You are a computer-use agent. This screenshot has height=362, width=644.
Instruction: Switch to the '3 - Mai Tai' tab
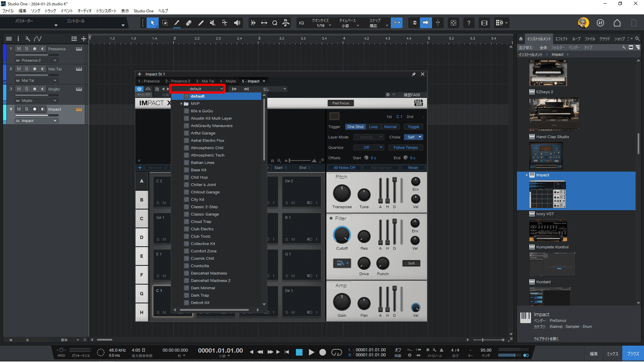point(205,81)
